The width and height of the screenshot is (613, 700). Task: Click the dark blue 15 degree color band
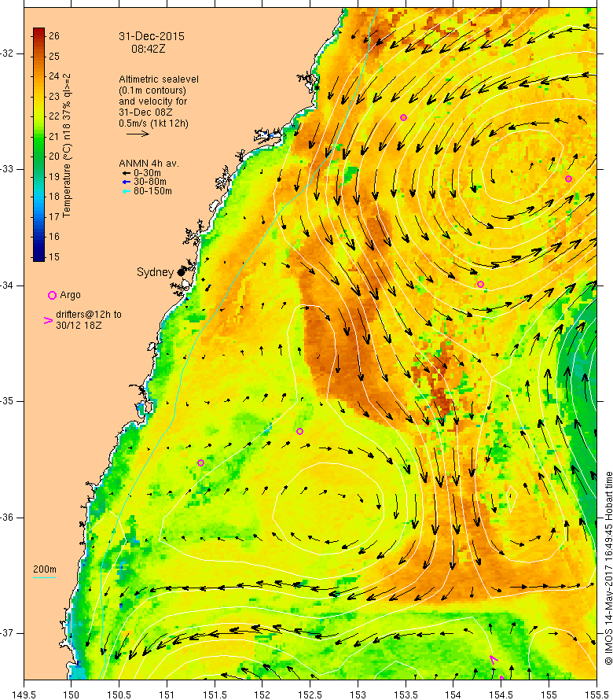click(x=39, y=256)
